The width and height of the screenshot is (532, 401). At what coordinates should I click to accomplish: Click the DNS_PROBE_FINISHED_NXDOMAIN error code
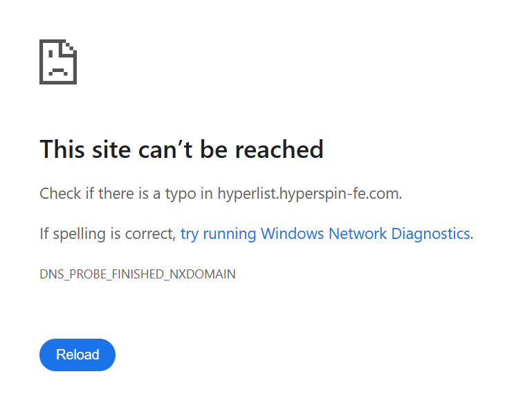138,274
